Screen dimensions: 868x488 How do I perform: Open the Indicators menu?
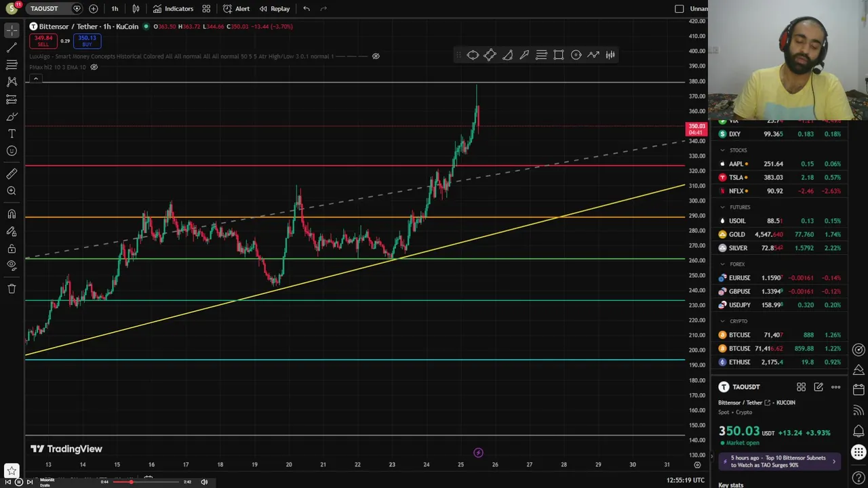tap(173, 9)
